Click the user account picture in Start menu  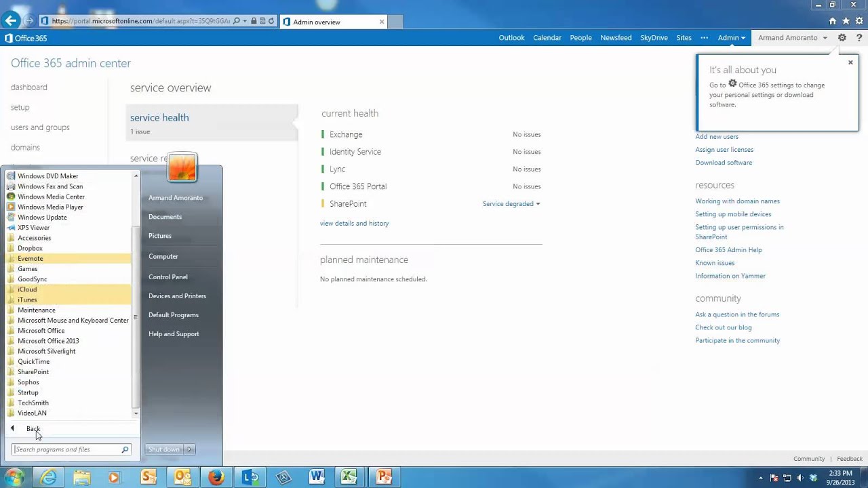[x=182, y=167]
